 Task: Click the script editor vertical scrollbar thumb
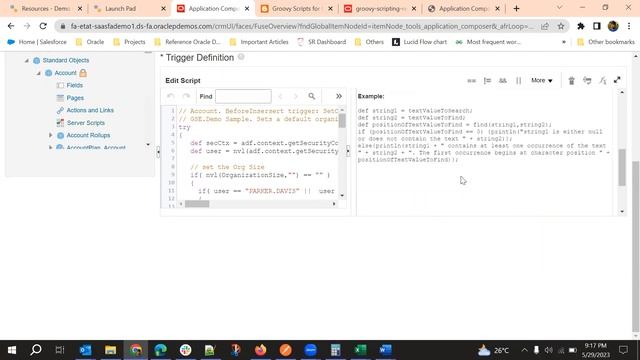(342, 120)
